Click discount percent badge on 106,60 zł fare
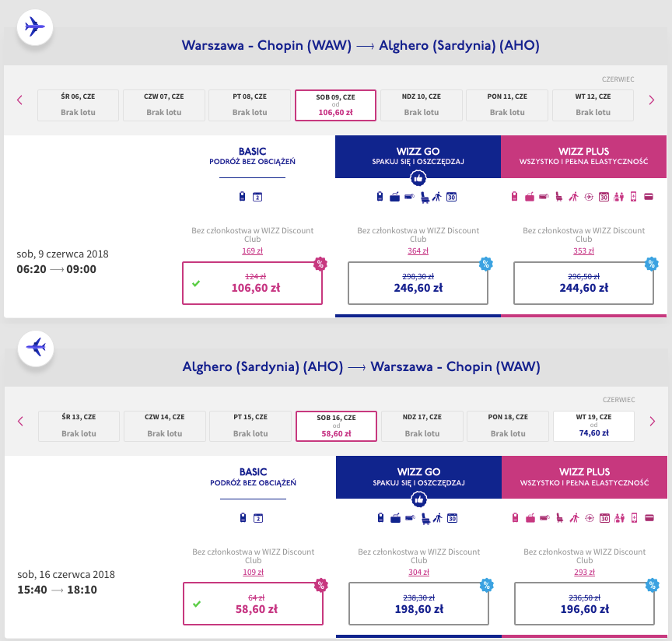 pos(320,264)
